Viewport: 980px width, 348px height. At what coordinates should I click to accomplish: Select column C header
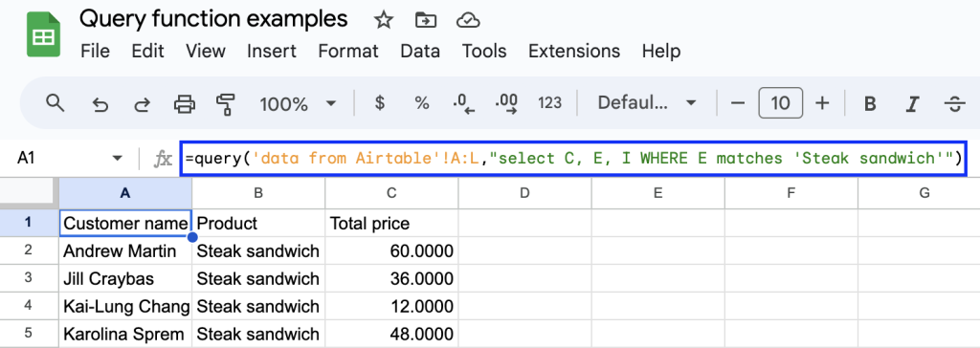(391, 193)
